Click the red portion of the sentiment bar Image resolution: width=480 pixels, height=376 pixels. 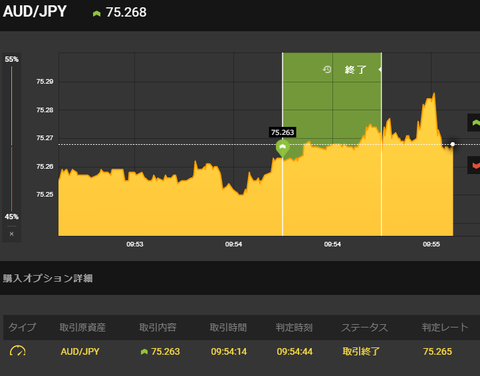[12, 179]
